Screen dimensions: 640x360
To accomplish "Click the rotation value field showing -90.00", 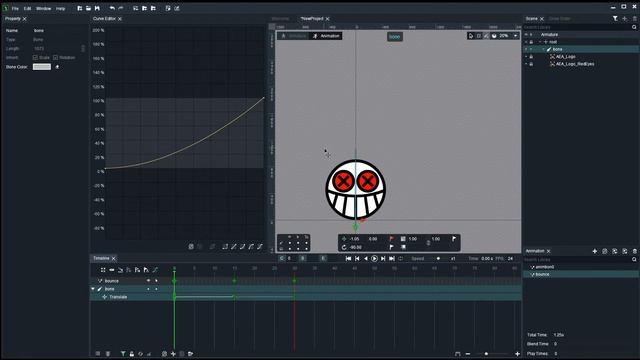I will (356, 247).
